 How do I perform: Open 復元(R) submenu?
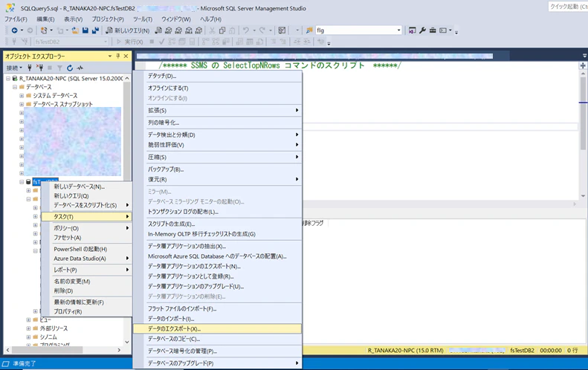tap(217, 180)
